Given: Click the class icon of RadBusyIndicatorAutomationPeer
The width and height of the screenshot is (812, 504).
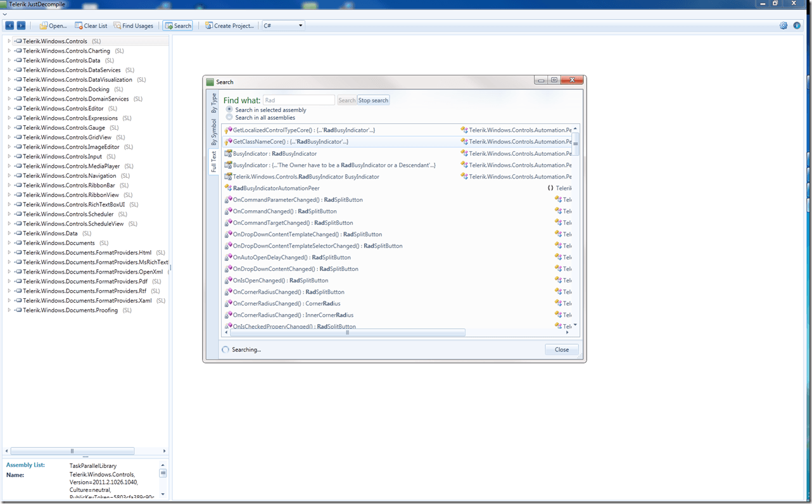Looking at the screenshot, I should coord(228,188).
